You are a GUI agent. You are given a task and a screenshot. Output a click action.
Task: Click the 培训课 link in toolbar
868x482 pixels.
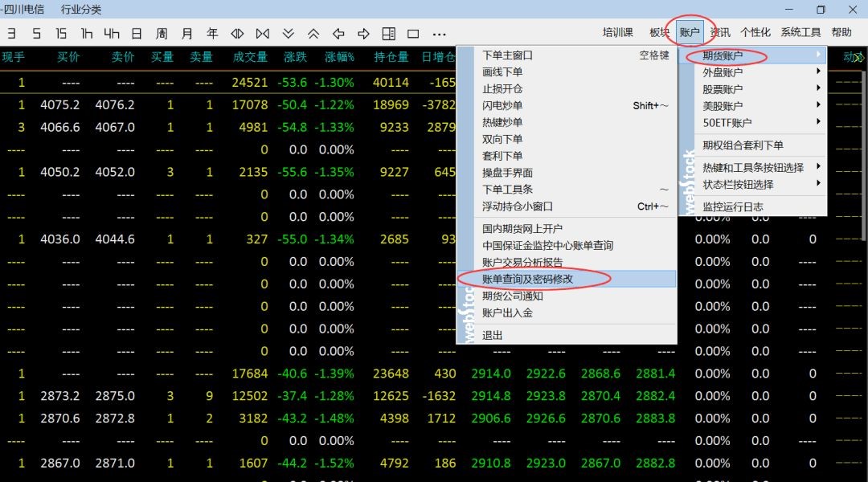coord(618,33)
